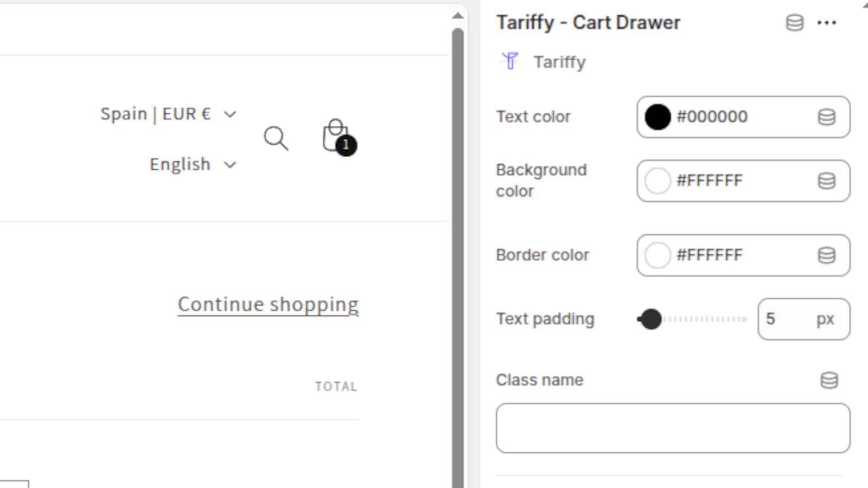Image resolution: width=868 pixels, height=488 pixels.
Task: Click the preview scrollbar up arrow
Action: pyautogui.click(x=458, y=16)
